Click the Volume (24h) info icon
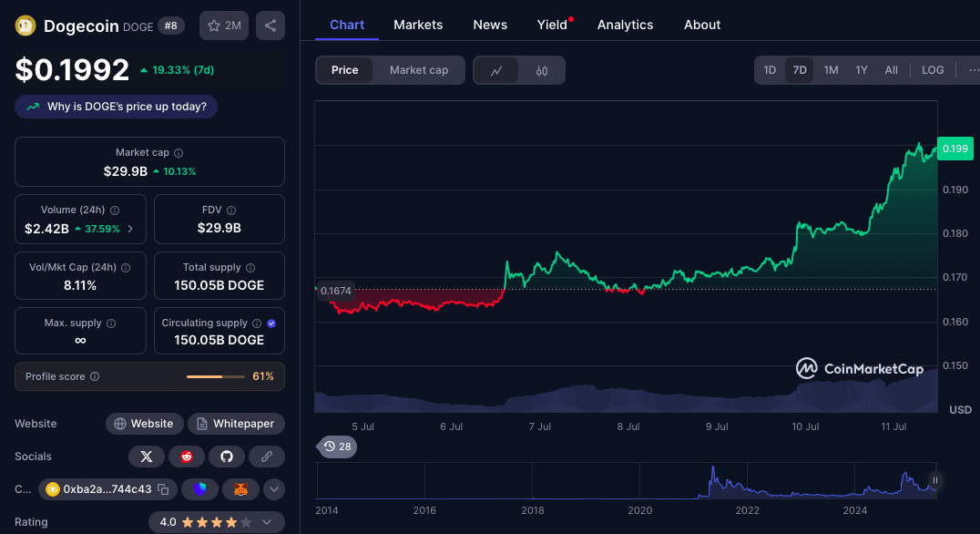980x534 pixels. coord(115,211)
